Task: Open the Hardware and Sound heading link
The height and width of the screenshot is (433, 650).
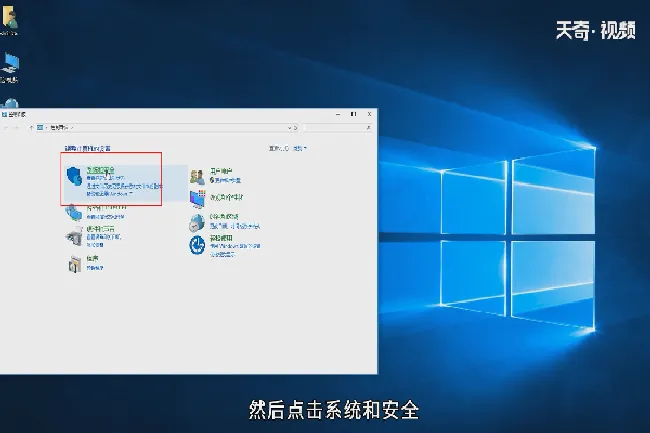Action: (x=101, y=229)
